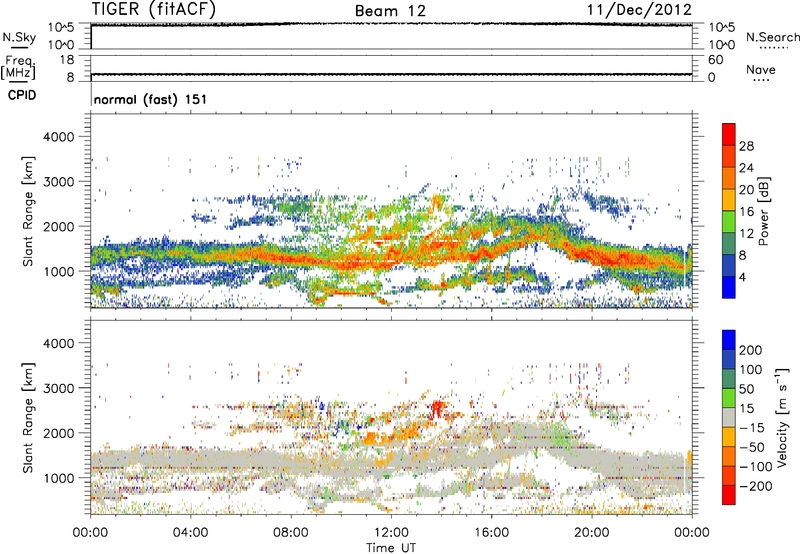Click the yellow 16-20 dB power colorbar segment
Viewport: 800px width, 554px height.
729,200
